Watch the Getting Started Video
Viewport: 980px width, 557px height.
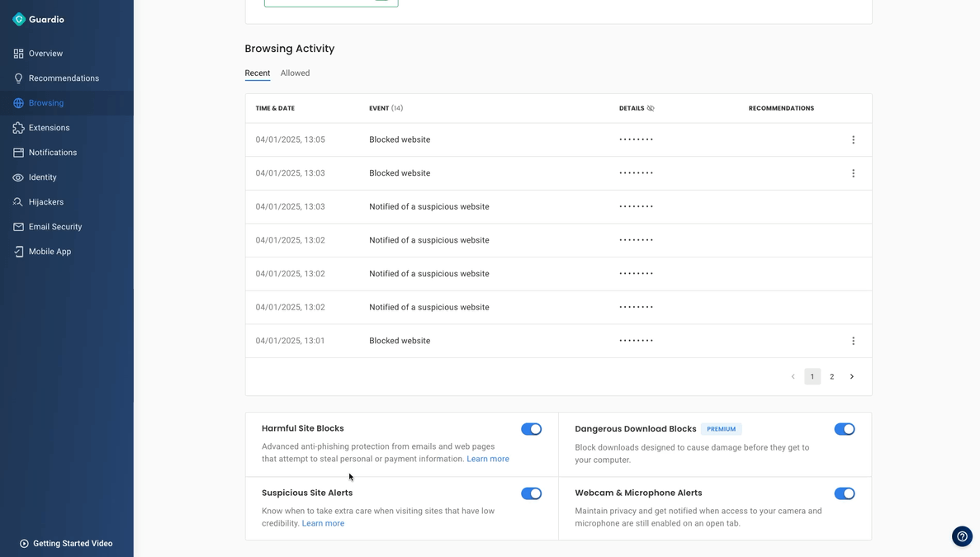point(73,543)
